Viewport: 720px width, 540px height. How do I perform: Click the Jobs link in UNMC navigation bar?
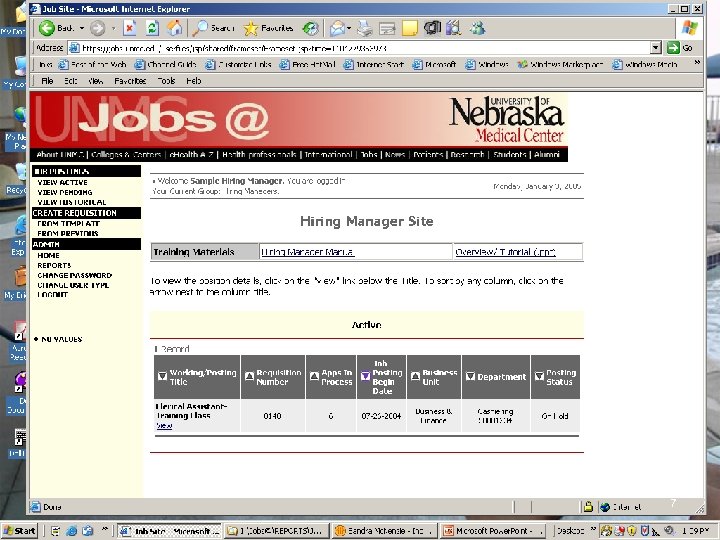point(368,155)
